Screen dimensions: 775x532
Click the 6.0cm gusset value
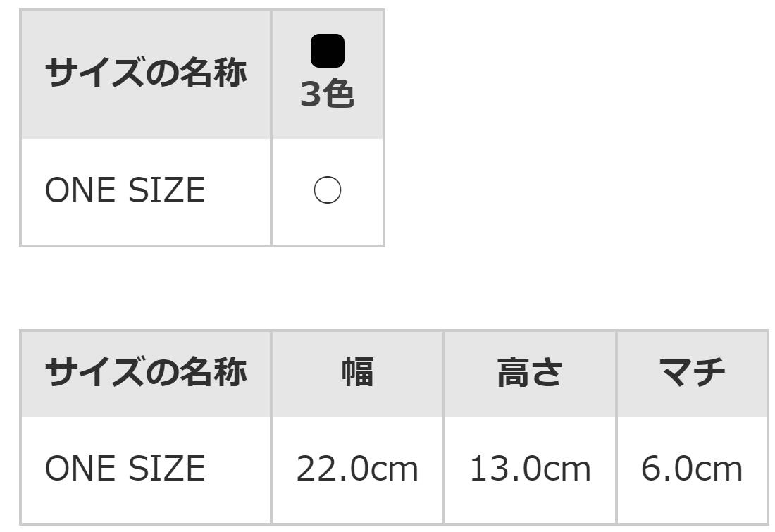(x=692, y=469)
